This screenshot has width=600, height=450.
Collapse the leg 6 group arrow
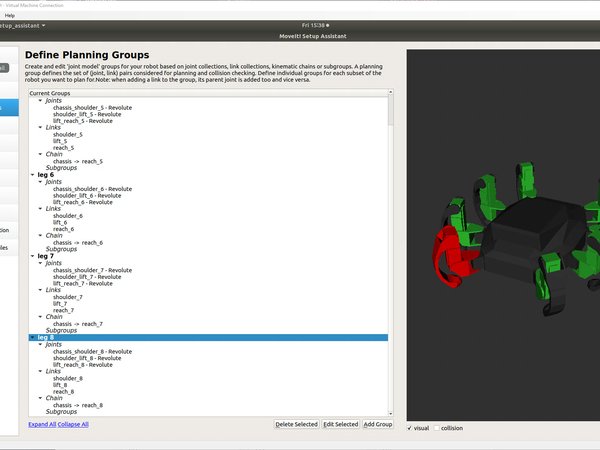point(33,175)
